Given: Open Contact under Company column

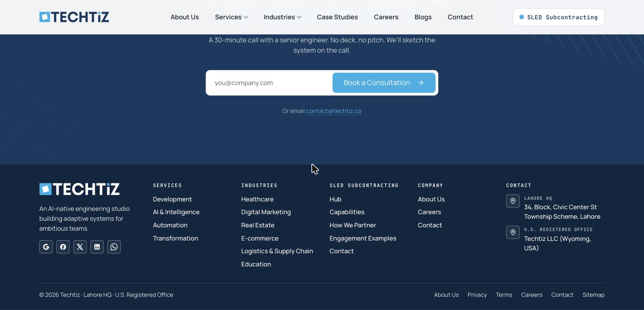Looking at the screenshot, I should click(430, 225).
